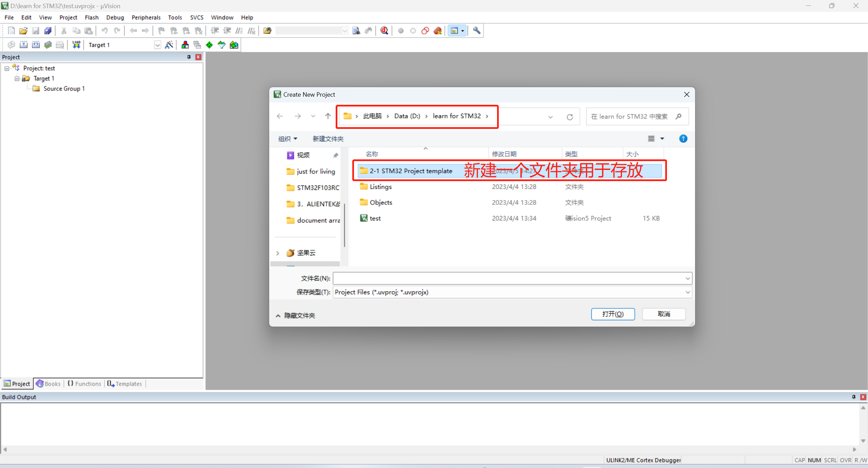The height and width of the screenshot is (468, 868).
Task: Click the 新建文件夹 button
Action: (x=328, y=139)
